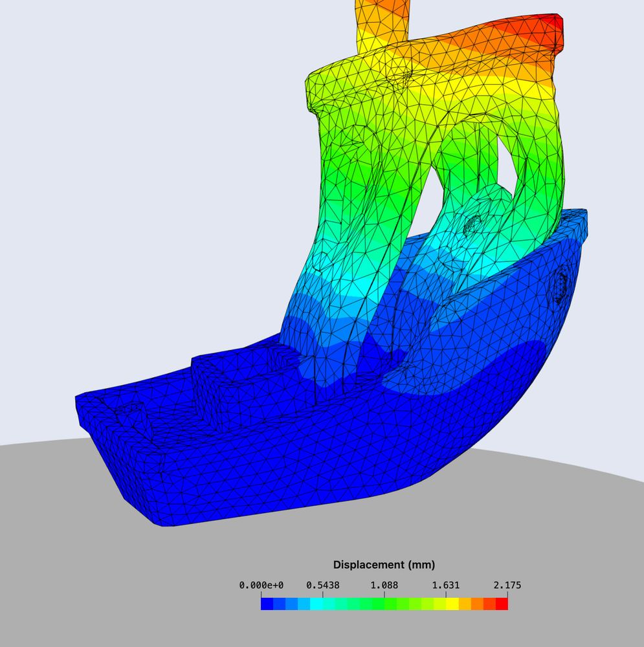Viewport: 644px width, 647px height.
Task: Click the 1.088 legend value
Action: (x=384, y=585)
